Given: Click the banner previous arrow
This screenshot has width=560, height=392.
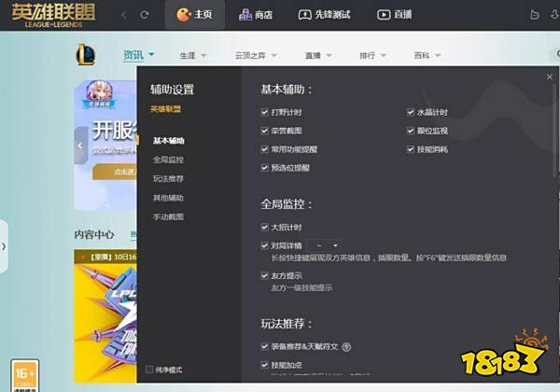Looking at the screenshot, I should coord(80,146).
